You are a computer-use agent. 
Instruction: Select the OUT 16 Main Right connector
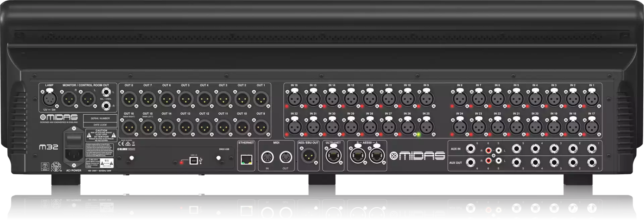pyautogui.click(x=129, y=127)
